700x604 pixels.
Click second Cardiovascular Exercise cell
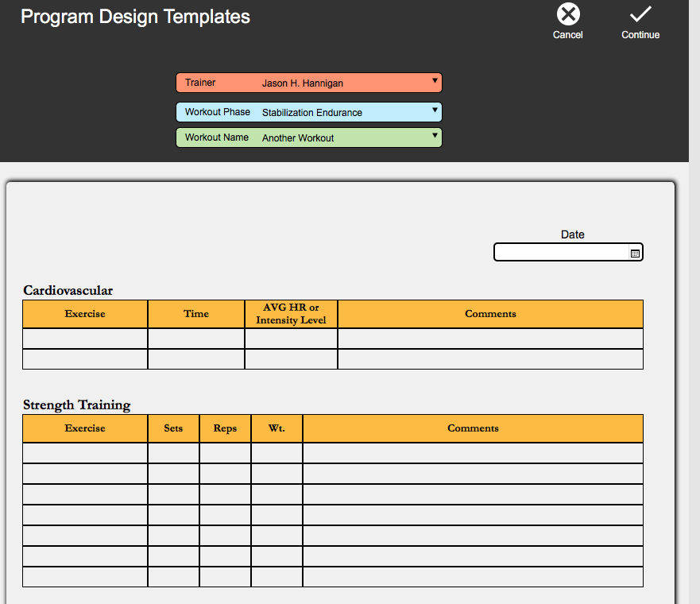(85, 359)
